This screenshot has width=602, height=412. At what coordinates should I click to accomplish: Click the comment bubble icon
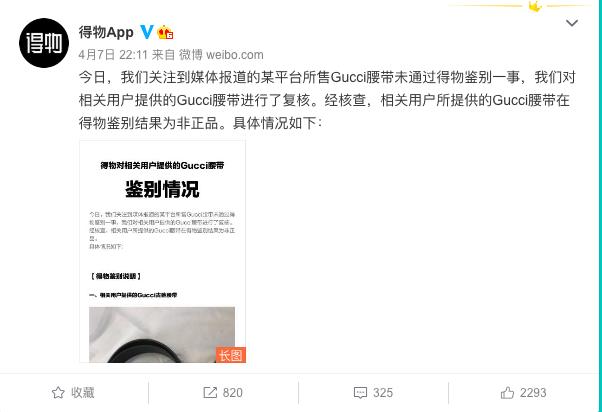point(360,392)
